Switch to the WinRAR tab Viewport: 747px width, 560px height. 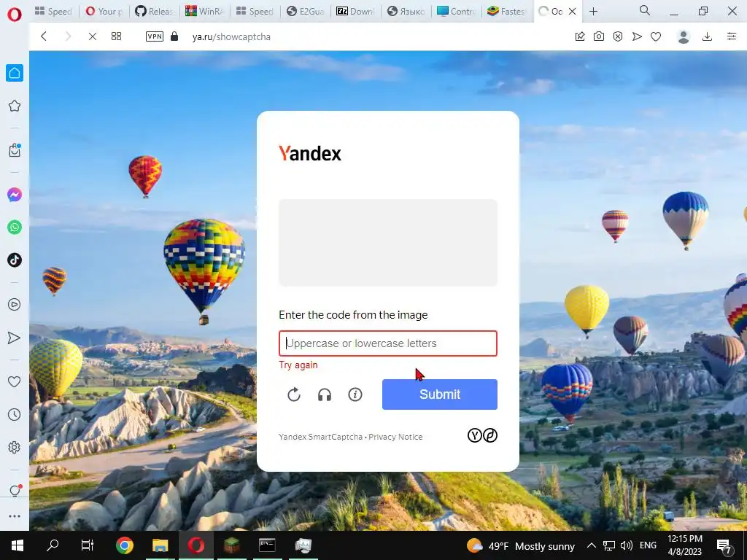[x=204, y=12]
